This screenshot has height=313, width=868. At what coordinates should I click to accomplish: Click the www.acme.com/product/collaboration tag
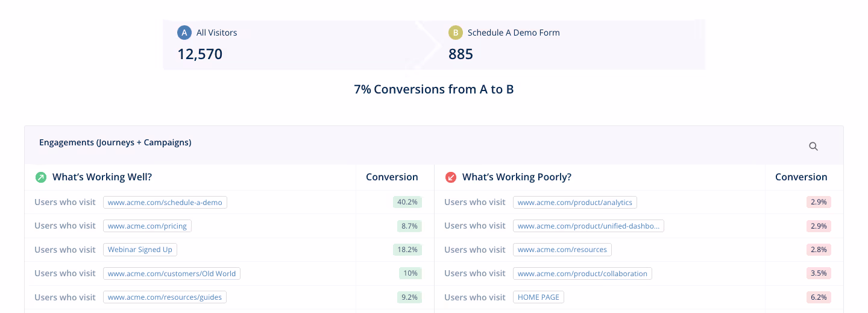[582, 274]
